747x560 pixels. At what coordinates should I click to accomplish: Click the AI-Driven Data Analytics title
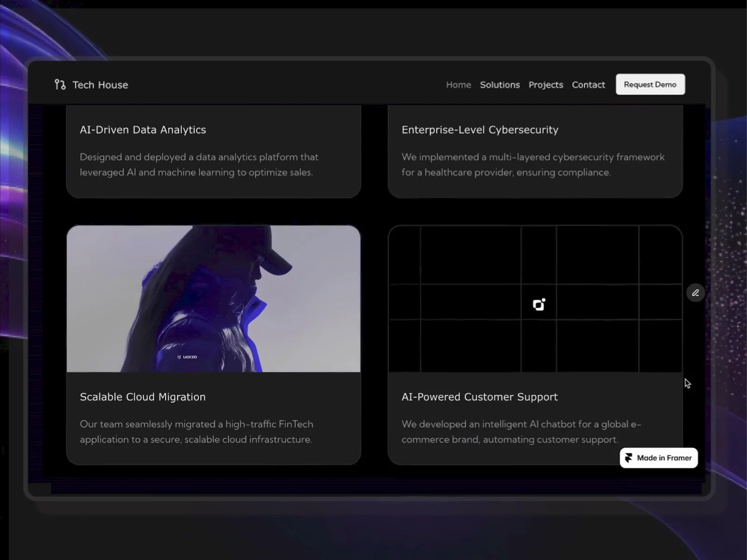click(143, 130)
